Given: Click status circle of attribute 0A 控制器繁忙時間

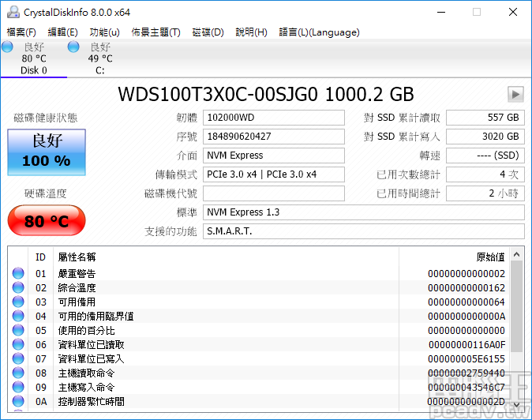Looking at the screenshot, I should [x=18, y=401].
